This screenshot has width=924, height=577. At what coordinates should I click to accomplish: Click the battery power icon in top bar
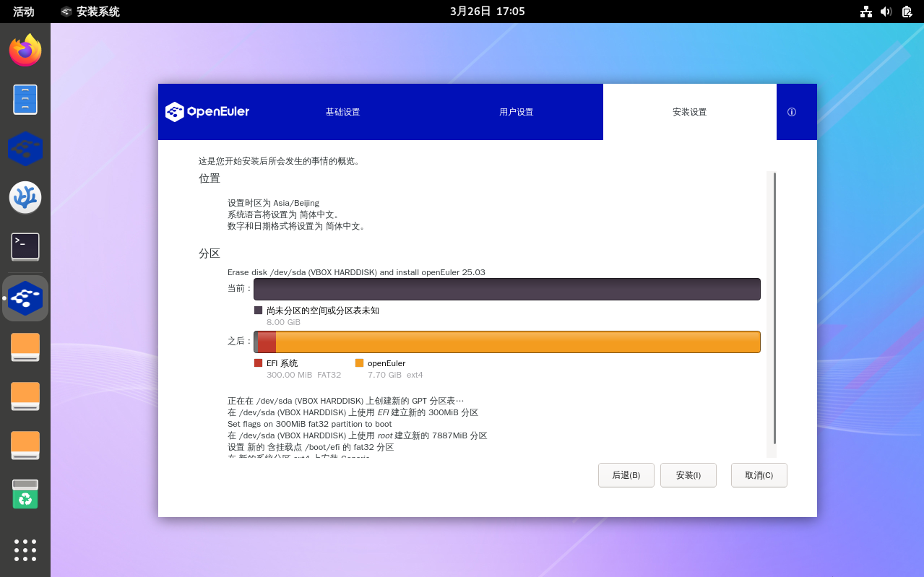[907, 12]
